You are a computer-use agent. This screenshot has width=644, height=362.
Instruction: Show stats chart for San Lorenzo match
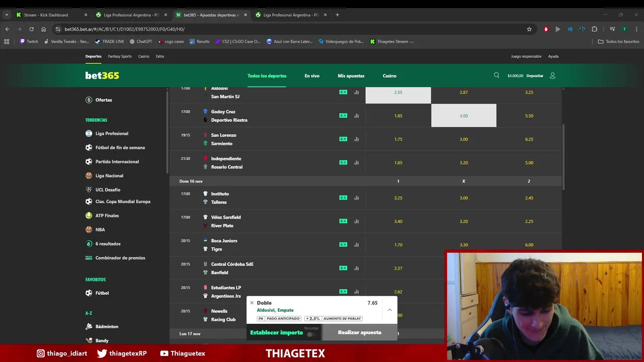coord(356,139)
